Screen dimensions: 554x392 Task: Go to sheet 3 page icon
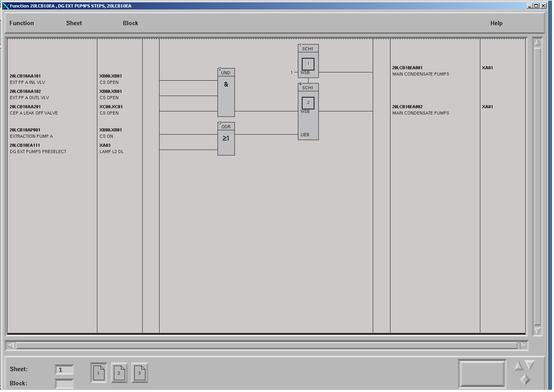pyautogui.click(x=139, y=373)
